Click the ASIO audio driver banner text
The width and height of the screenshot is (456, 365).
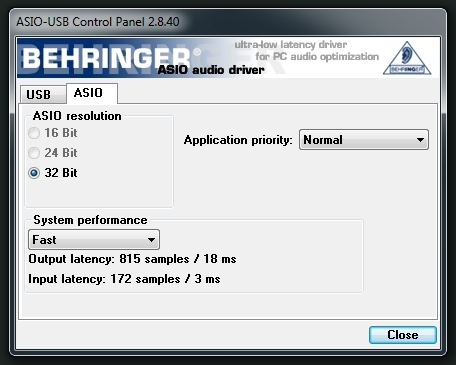coord(211,70)
